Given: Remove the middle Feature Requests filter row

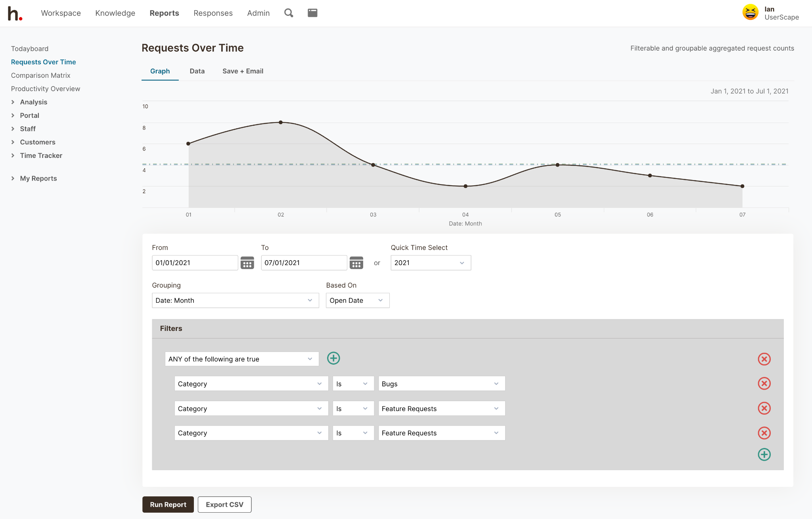Looking at the screenshot, I should (764, 408).
